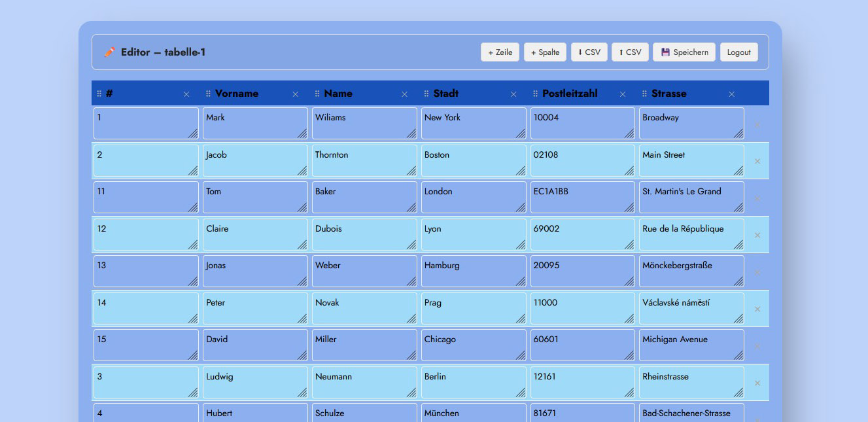
Task: Click the download CSV button
Action: pyautogui.click(x=589, y=52)
